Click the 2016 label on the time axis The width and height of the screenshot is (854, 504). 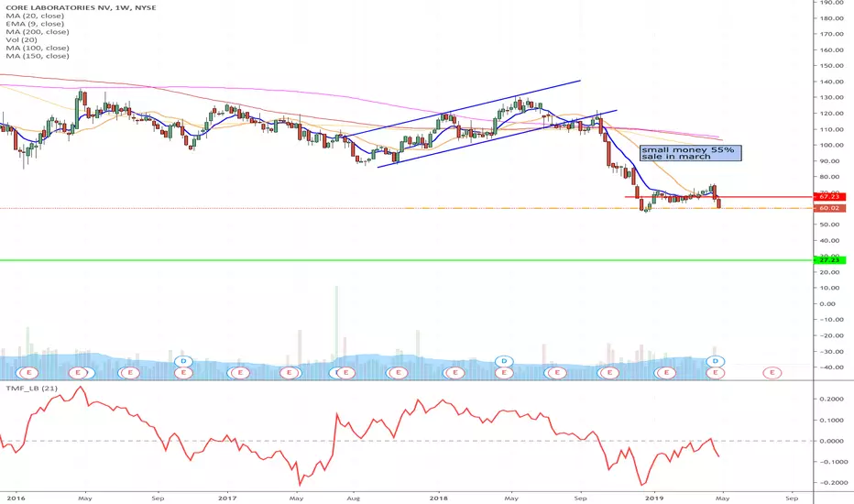pos(16,498)
